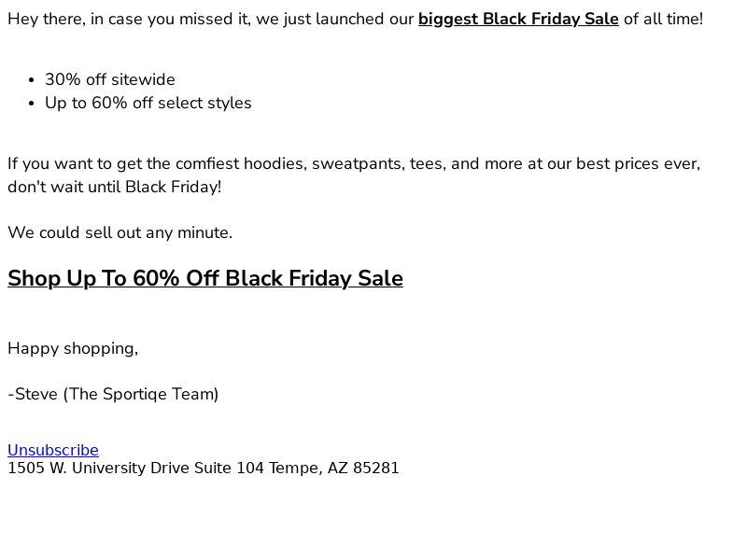The height and width of the screenshot is (560, 747).
Task: Click the bullet marker before Up to 60% off
Action: click(32, 104)
